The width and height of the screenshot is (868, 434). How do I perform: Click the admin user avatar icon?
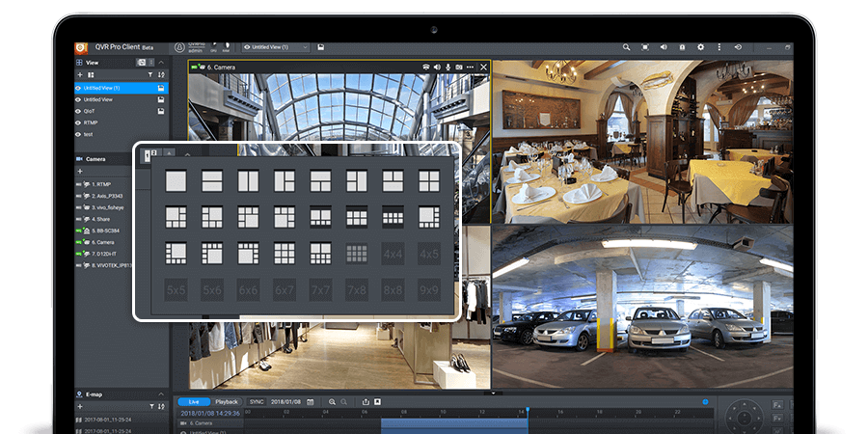pos(179,47)
